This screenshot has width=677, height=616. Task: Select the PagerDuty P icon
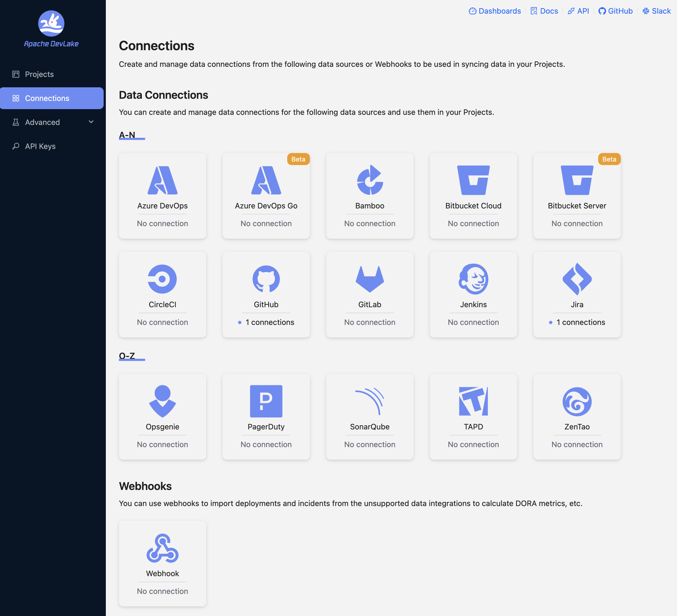[x=266, y=401]
